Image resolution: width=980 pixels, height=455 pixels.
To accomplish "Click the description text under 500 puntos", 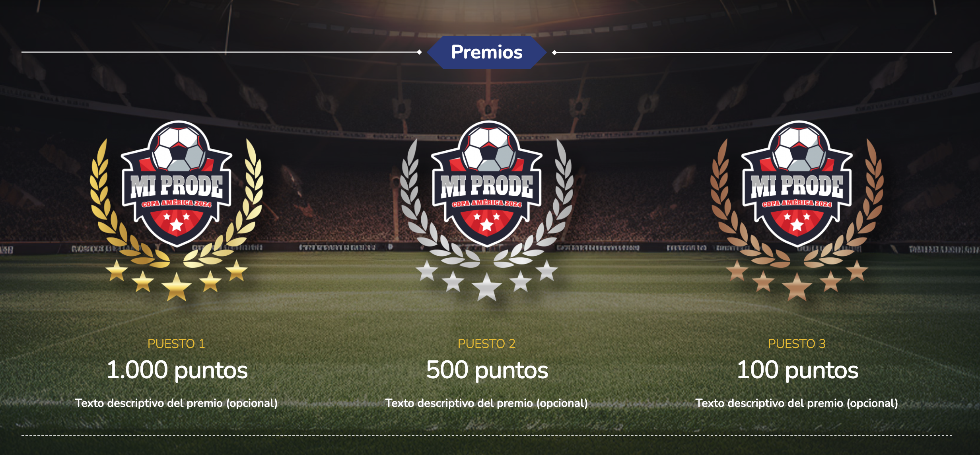I will [486, 403].
